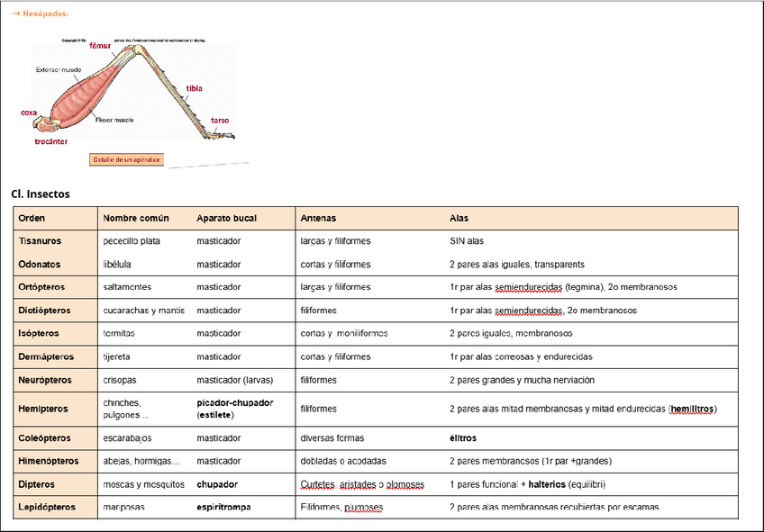Viewport: 764px width, 532px height.
Task: Click the 'Cl. Insectos' heading
Action: tap(41, 194)
